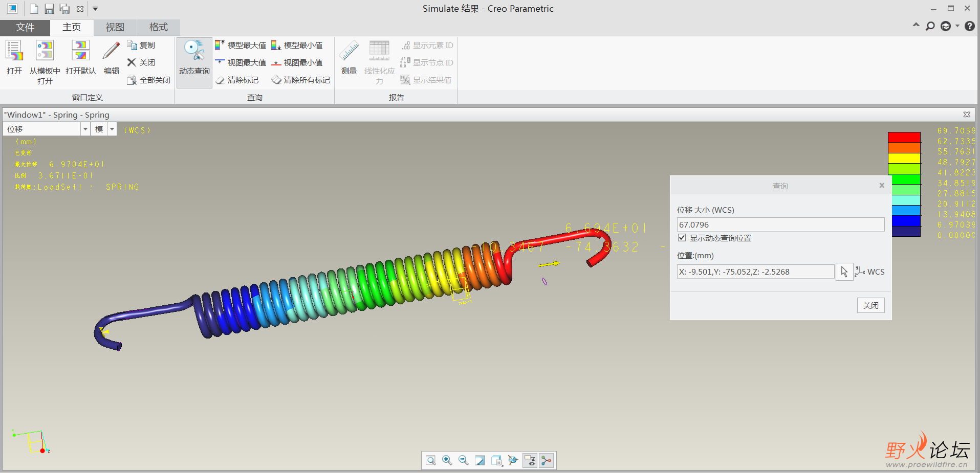980x473 pixels.
Task: Select the 测量 (Measure) ruler tool
Action: coord(349,57)
